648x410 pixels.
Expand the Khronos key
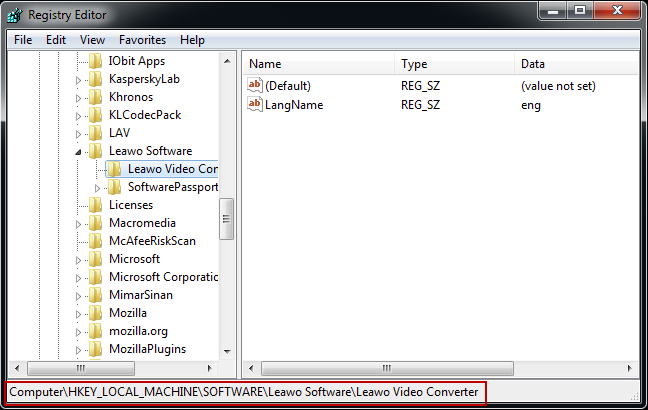coord(78,98)
